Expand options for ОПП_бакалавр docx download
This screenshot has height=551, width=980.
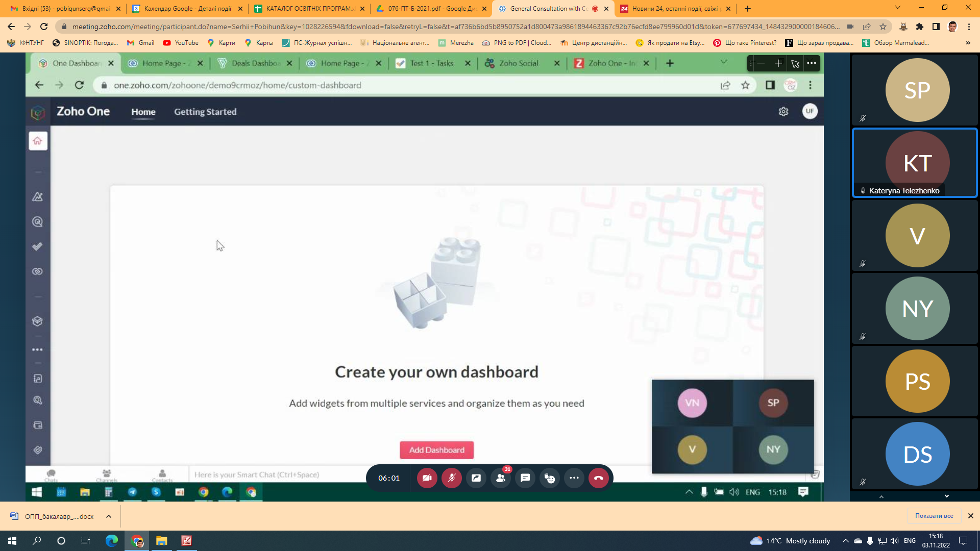tap(109, 516)
